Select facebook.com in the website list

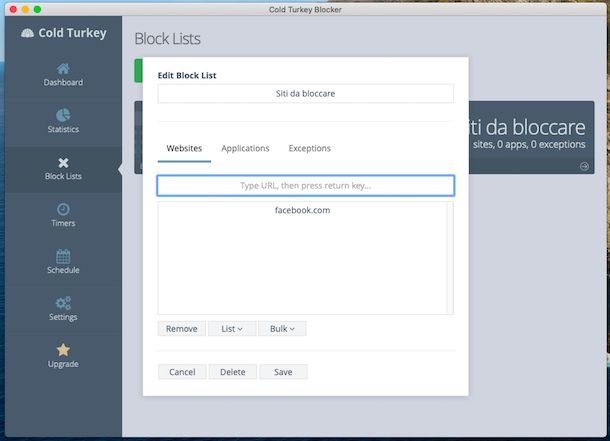click(x=302, y=210)
